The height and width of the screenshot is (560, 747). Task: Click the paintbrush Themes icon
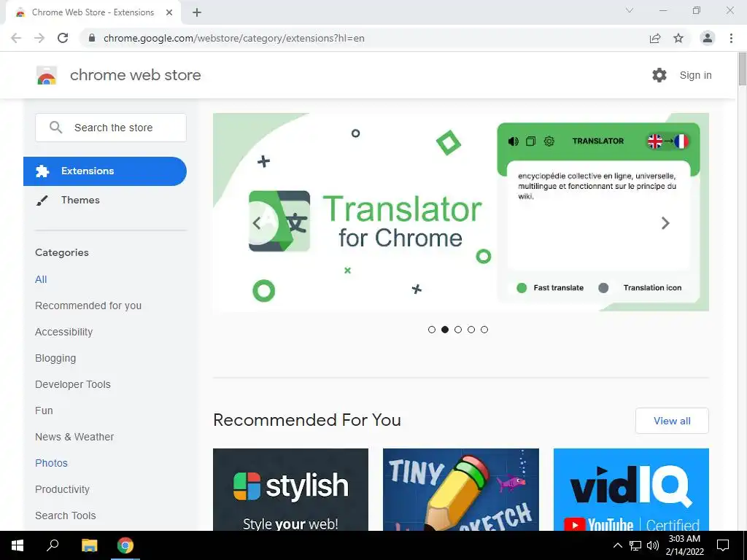42,201
